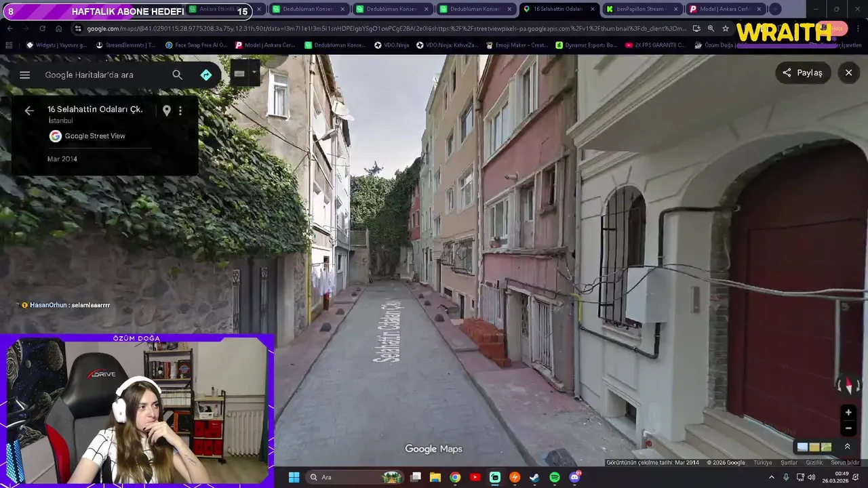Open the Gizlilik privacy link
The width and height of the screenshot is (868, 488).
814,463
